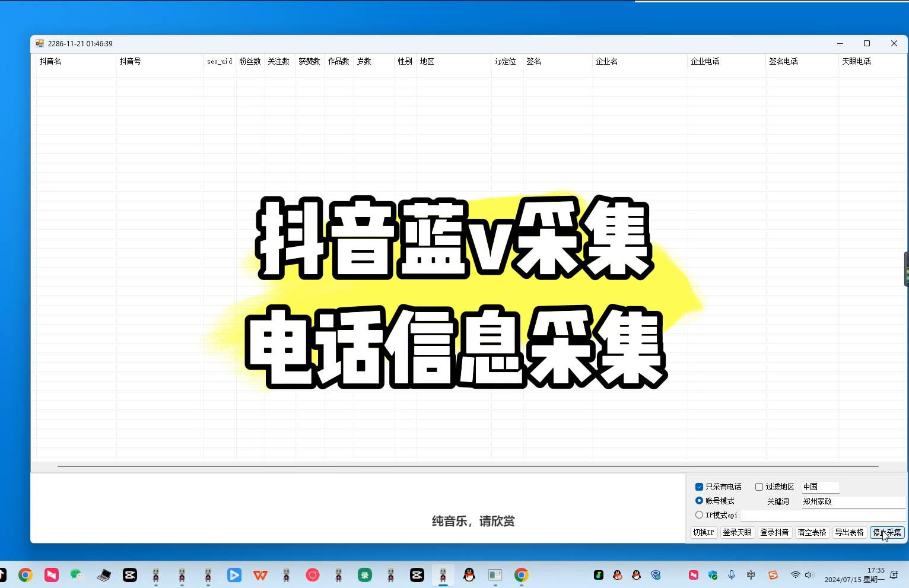Viewport: 909px width, 588px height.
Task: Click the 关键词 field containing 郑州家政
Action: click(x=854, y=501)
